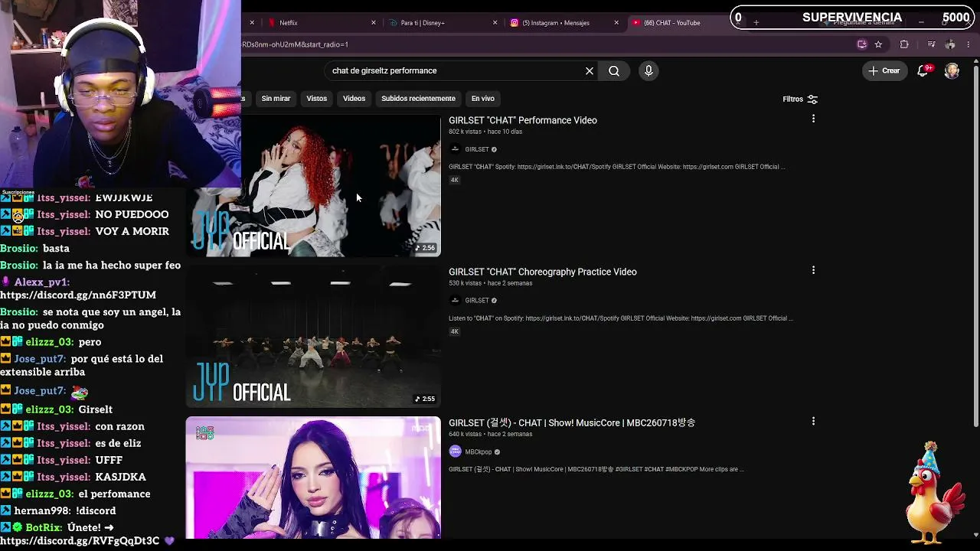Open GIRLSET "CHAT" Choreography Practice Video title
Viewport: 980px width, 551px height.
tap(543, 272)
